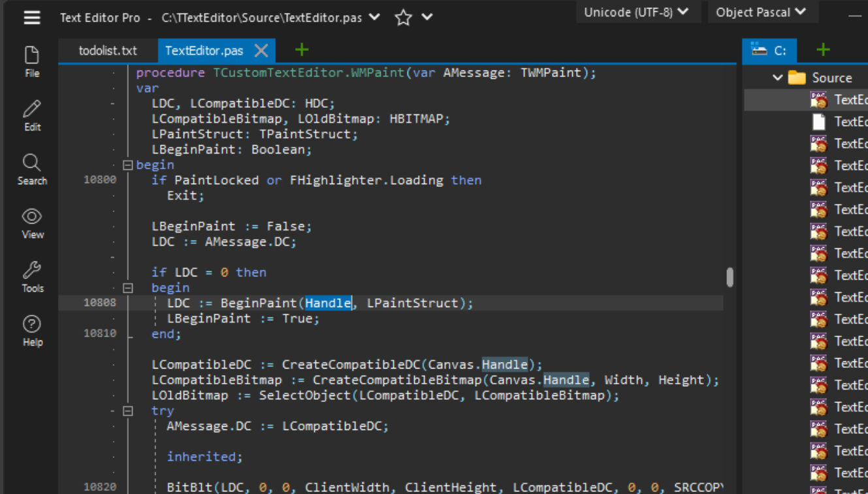
Task: Select the Edit sidebar icon
Action: point(31,114)
